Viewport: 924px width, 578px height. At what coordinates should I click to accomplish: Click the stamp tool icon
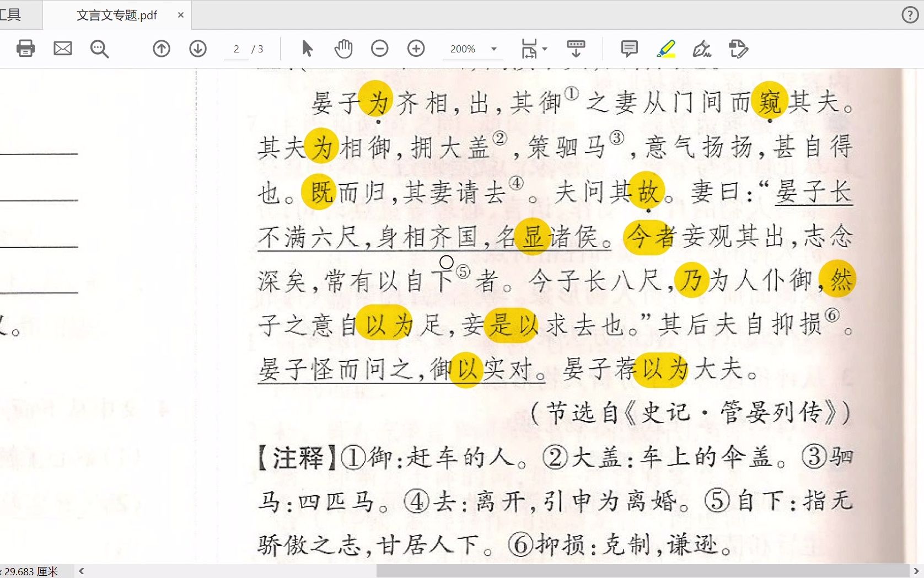tap(738, 49)
